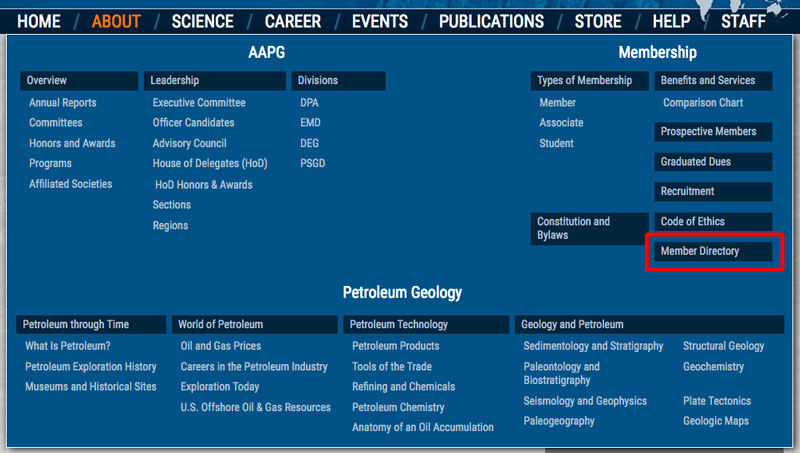Open House of Delegates (HoD) link

click(x=210, y=163)
